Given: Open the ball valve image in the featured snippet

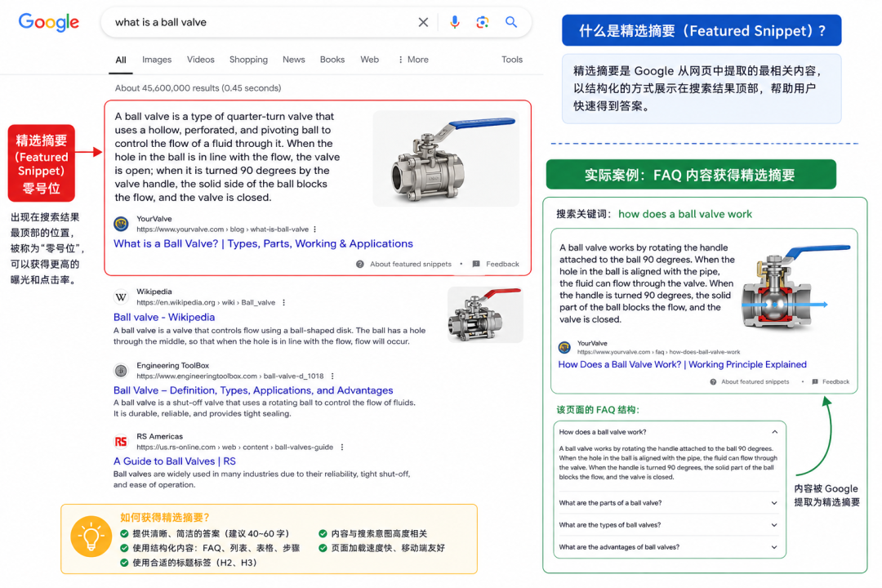Looking at the screenshot, I should (446, 158).
